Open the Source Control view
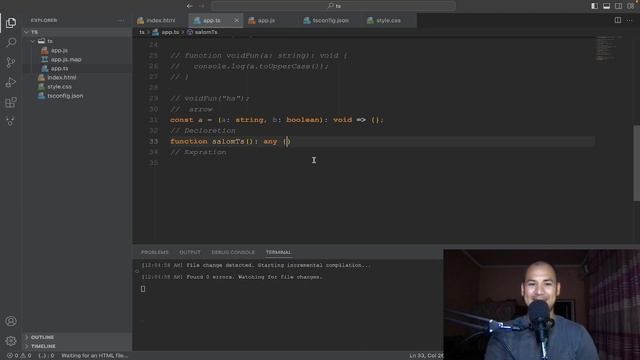Screen dimensions: 640x360 pos(11,62)
